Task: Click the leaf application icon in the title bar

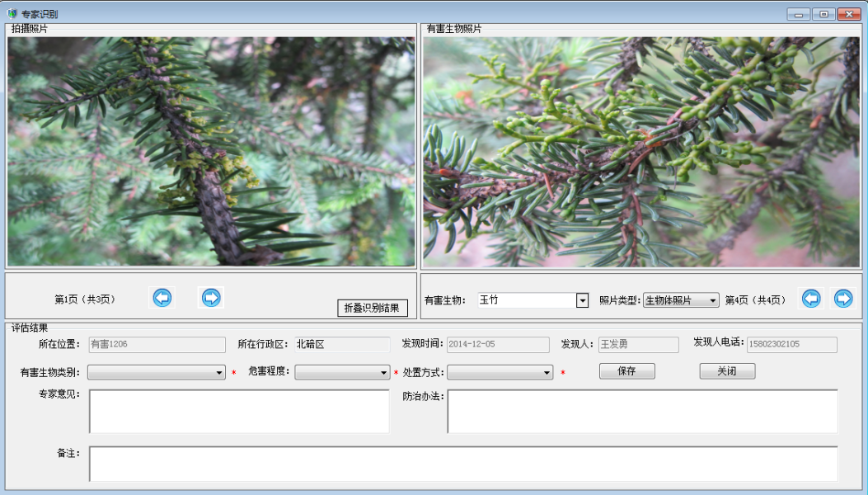Action: click(x=12, y=13)
